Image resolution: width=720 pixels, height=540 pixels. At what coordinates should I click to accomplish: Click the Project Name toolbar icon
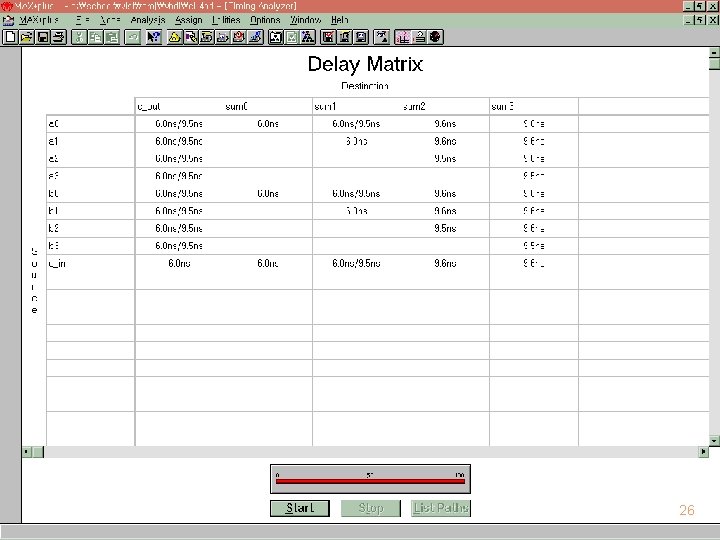[x=276, y=37]
